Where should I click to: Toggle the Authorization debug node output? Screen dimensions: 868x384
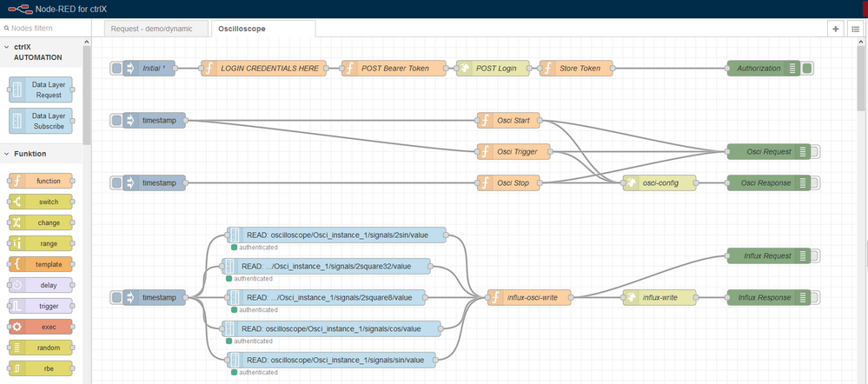807,68
